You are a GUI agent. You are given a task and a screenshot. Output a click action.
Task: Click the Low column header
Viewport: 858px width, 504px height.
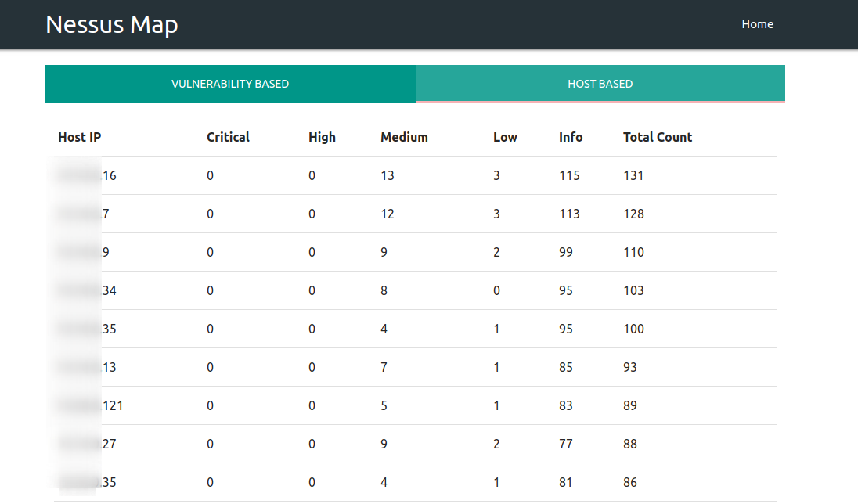[505, 137]
